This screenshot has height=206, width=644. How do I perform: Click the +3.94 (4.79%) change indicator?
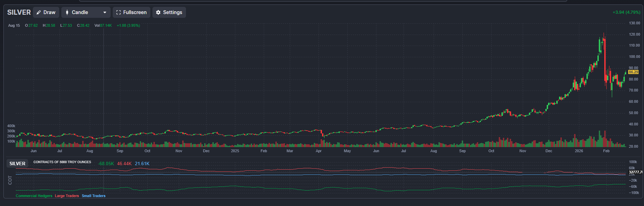coord(626,12)
